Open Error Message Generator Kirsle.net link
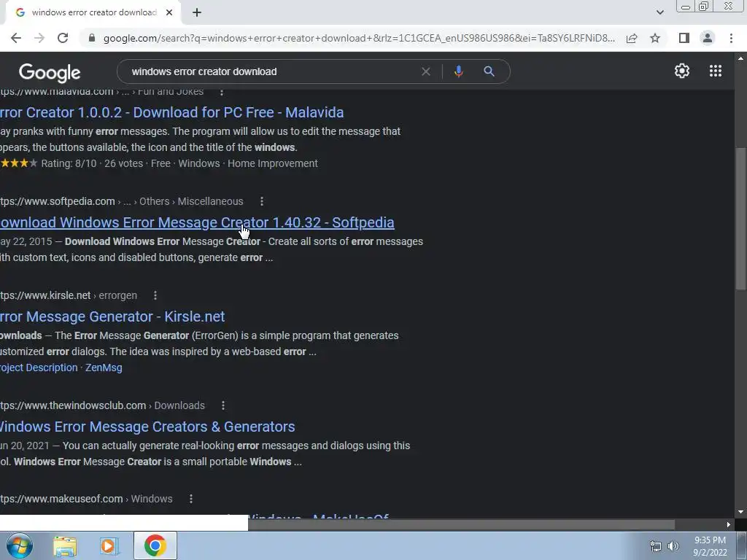This screenshot has width=747, height=560. [x=112, y=316]
